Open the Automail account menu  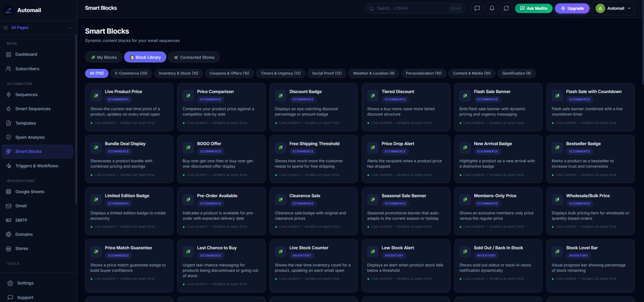click(613, 8)
